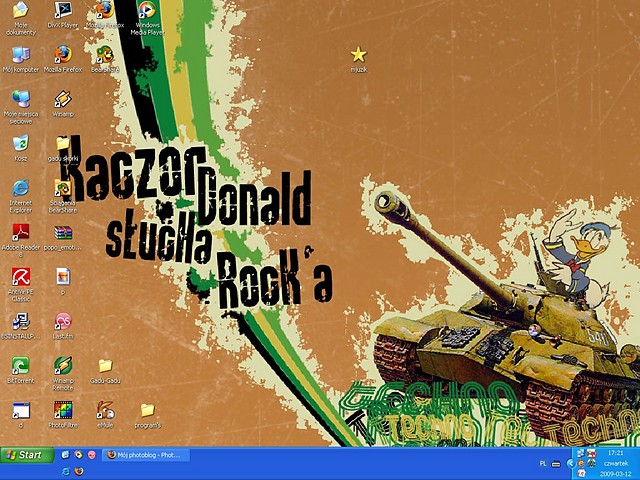Open AntiVir PE Classic shortcut

(x=21, y=285)
